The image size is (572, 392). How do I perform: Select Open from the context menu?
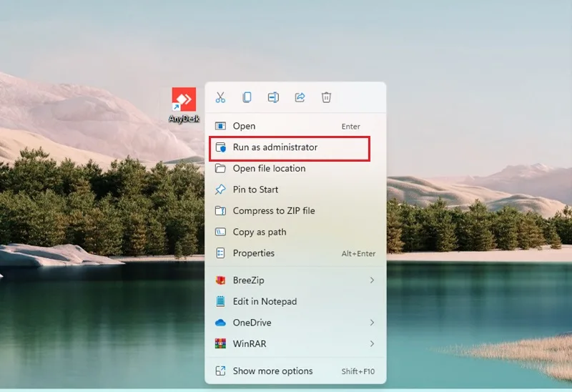(x=295, y=127)
